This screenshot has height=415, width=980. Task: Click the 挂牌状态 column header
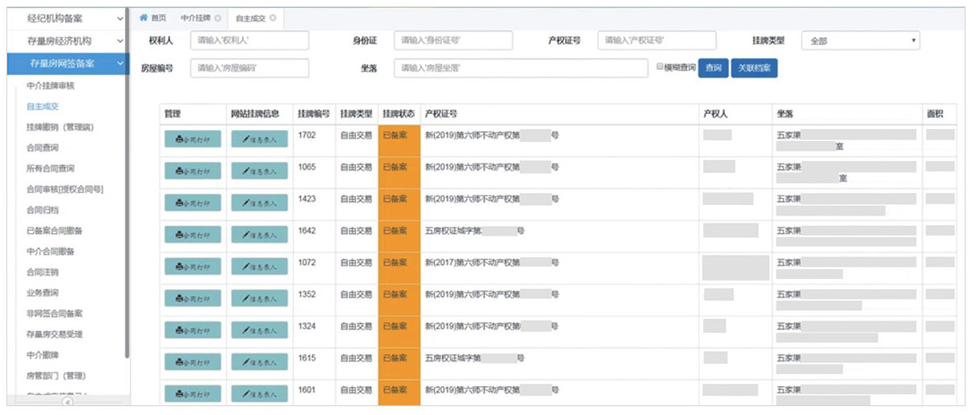point(399,115)
